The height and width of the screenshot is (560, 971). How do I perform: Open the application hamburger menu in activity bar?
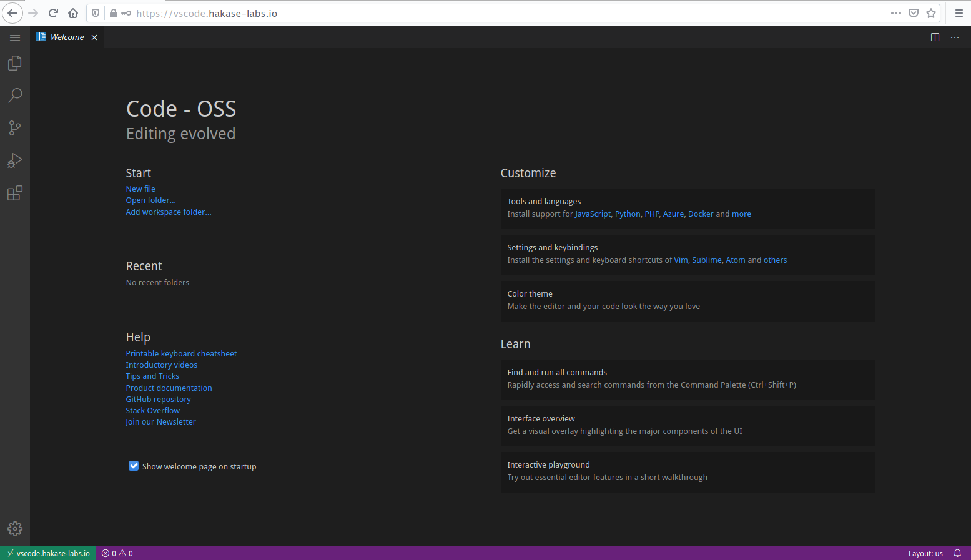coord(15,37)
